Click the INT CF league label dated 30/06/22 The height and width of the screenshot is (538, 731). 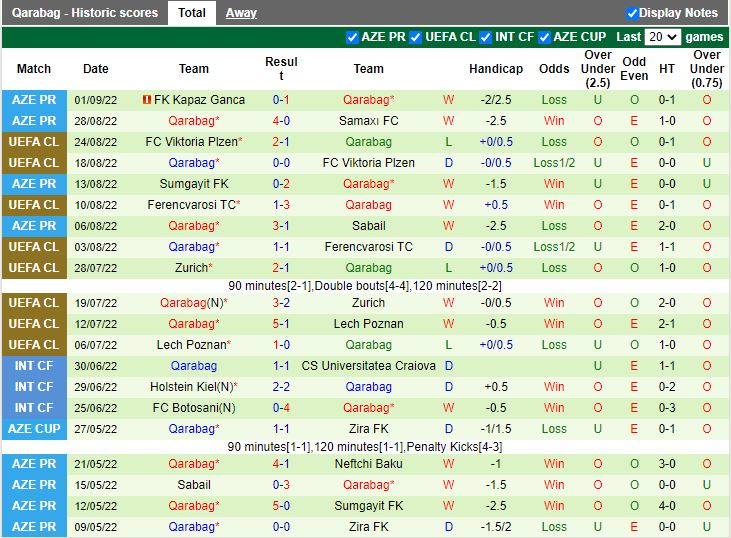(x=34, y=366)
